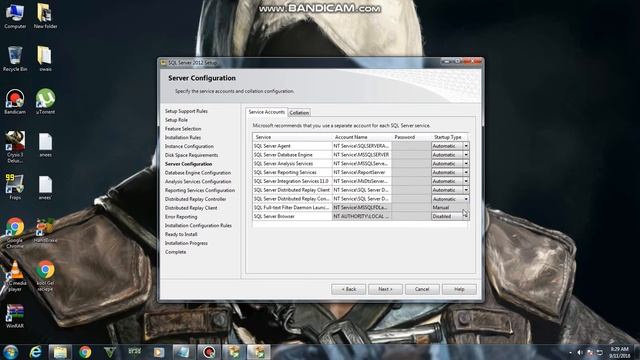
Task: Open File Explorer from the taskbar
Action: (x=60, y=352)
